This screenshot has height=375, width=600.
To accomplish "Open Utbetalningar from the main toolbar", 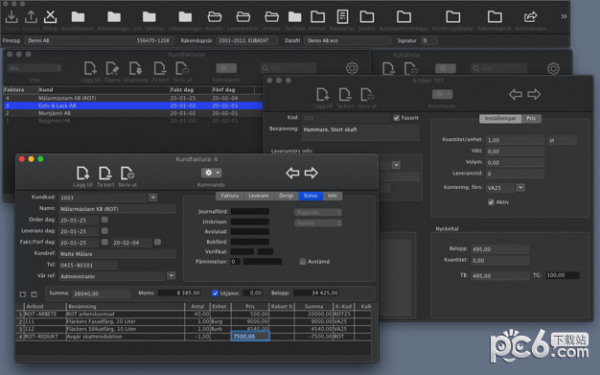I will (185, 16).
